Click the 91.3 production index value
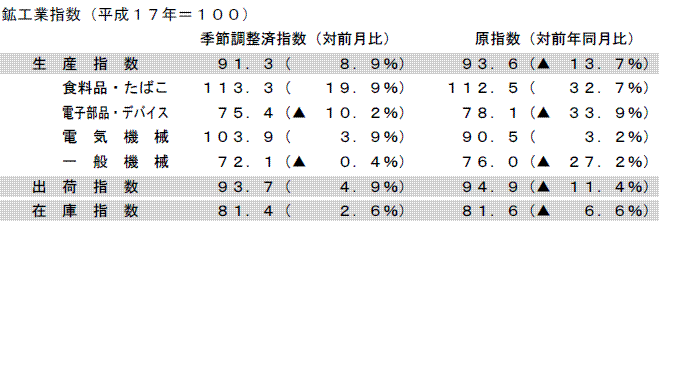 tap(246, 64)
